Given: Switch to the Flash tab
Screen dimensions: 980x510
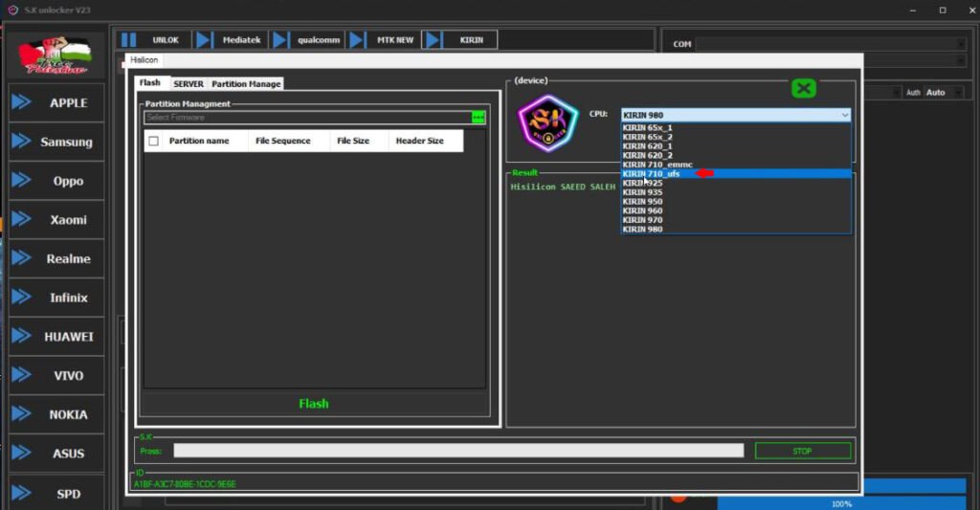Looking at the screenshot, I should [x=149, y=82].
